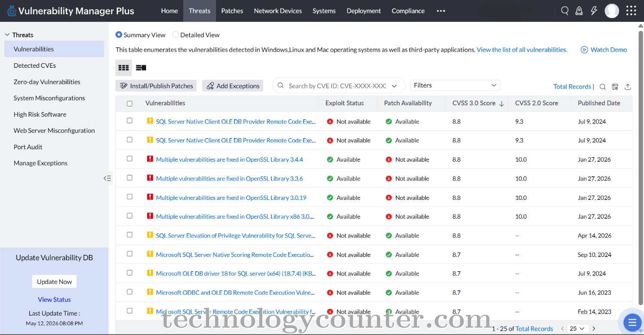Check the box for Microsoft SQL Server Native Scoring row
This screenshot has width=644, height=335.
[x=130, y=254]
